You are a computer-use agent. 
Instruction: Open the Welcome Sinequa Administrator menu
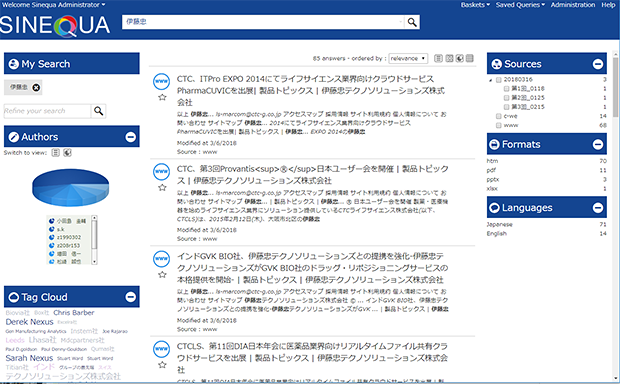(x=54, y=5)
